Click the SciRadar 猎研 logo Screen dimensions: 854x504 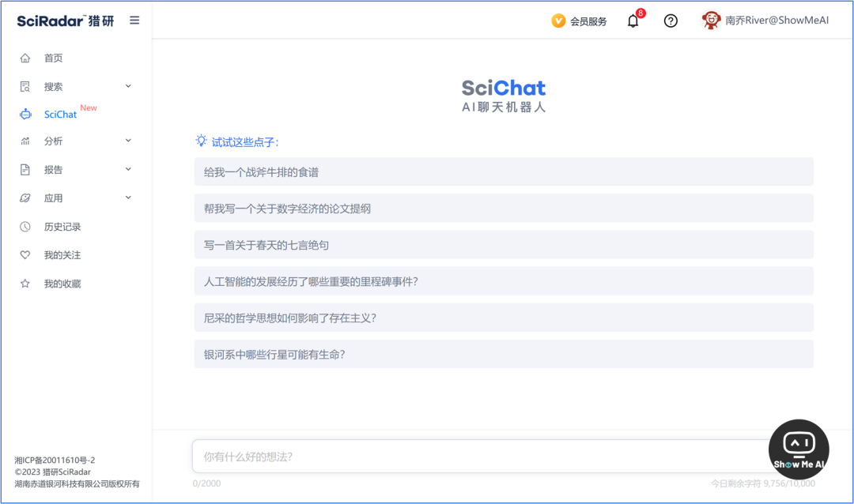(66, 21)
